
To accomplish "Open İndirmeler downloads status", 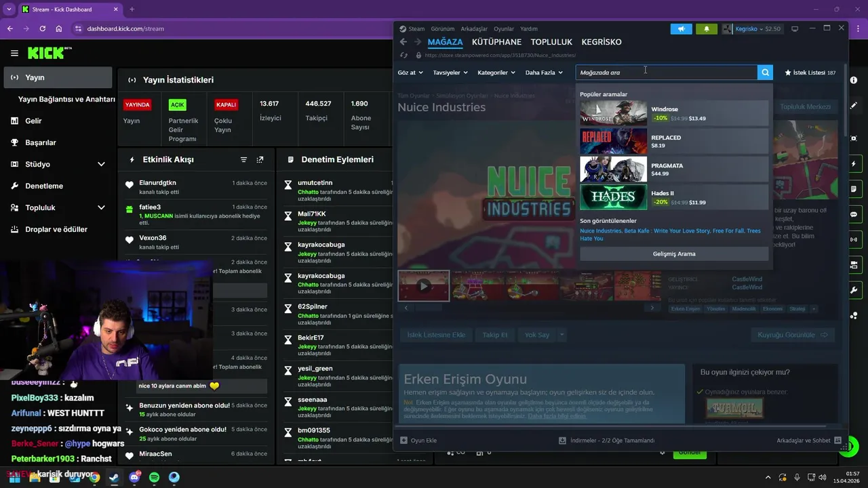I will 606,441.
